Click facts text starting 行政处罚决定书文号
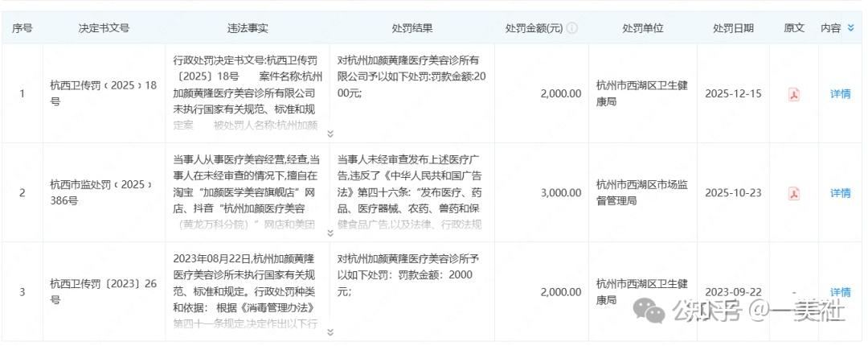 click(x=248, y=92)
